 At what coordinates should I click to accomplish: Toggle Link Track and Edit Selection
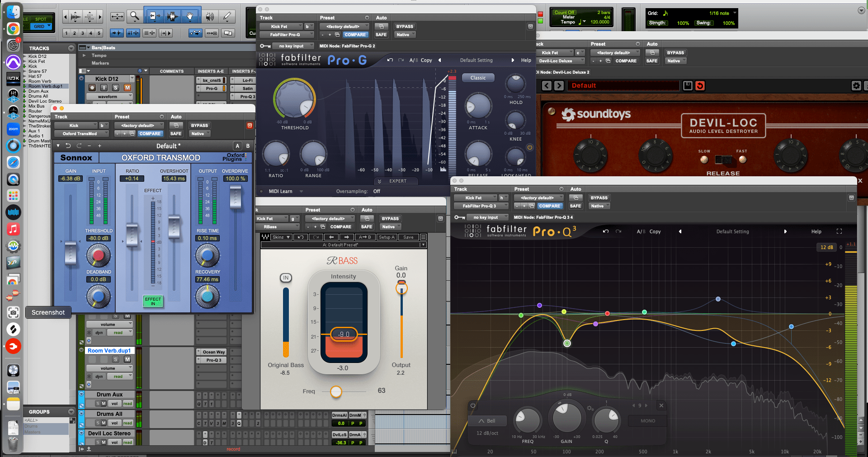click(149, 33)
